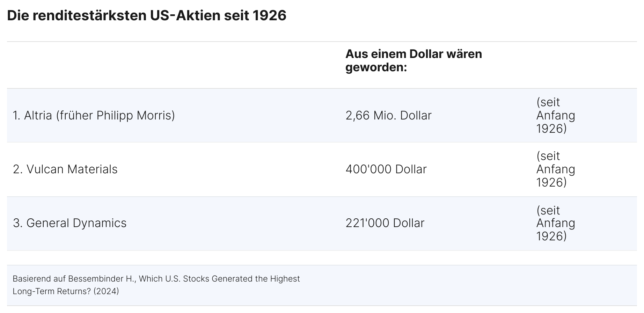Click 'seit Anfang 1926' in the Vulcan Materials row
The height and width of the screenshot is (313, 644).
[556, 169]
